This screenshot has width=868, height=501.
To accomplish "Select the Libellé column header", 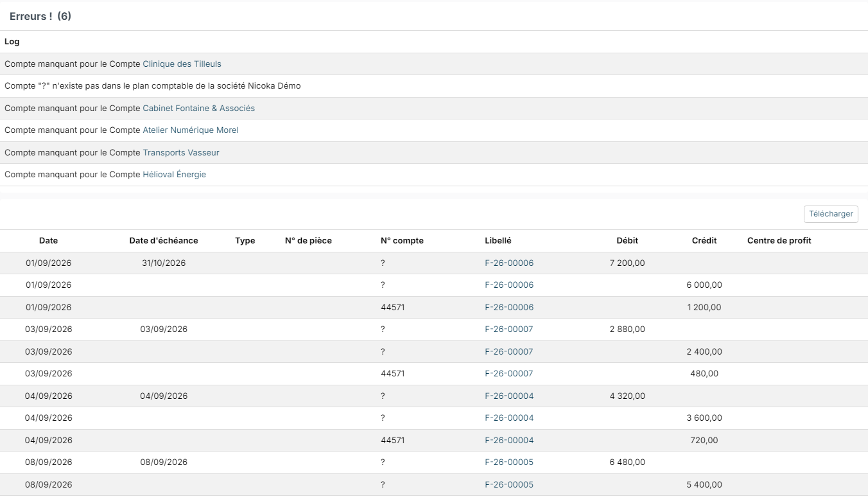I will pyautogui.click(x=498, y=240).
